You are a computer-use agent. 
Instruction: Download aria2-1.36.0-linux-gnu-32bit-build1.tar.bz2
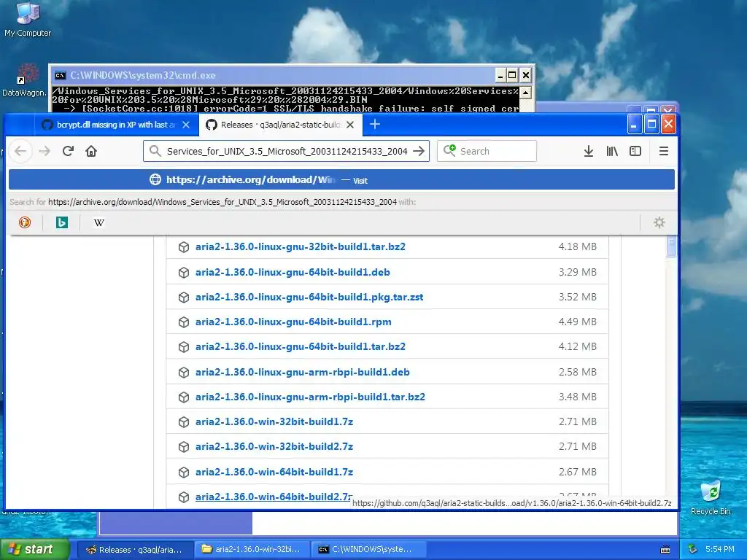coord(300,246)
